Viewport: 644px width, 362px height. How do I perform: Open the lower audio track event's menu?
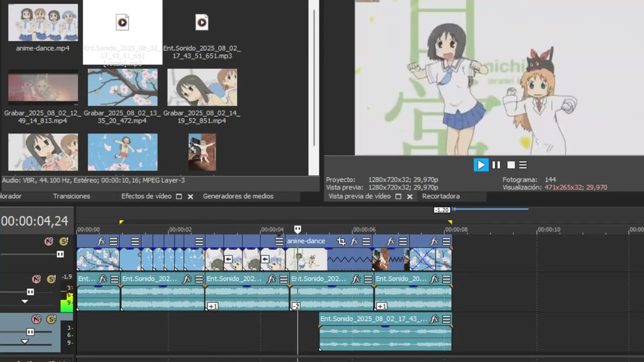446,319
